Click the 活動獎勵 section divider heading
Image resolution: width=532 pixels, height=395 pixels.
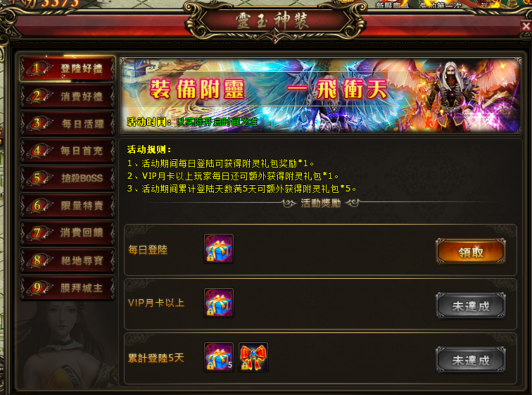(x=321, y=203)
